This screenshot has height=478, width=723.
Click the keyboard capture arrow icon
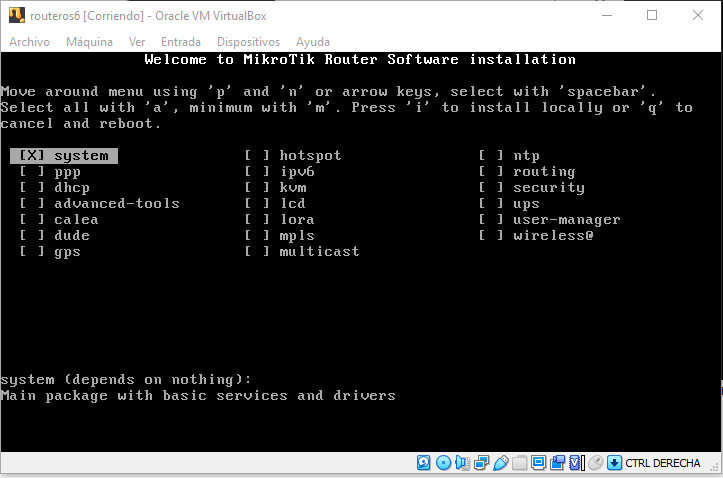tap(614, 463)
